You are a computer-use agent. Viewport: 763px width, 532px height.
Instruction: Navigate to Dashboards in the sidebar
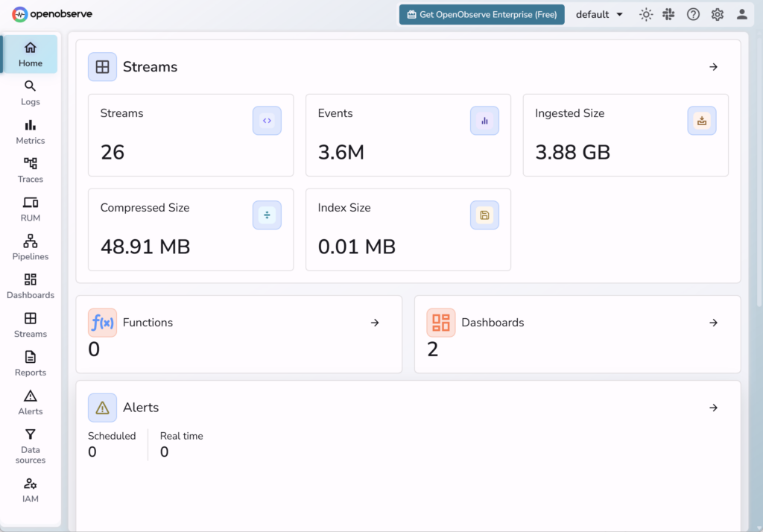pos(31,287)
